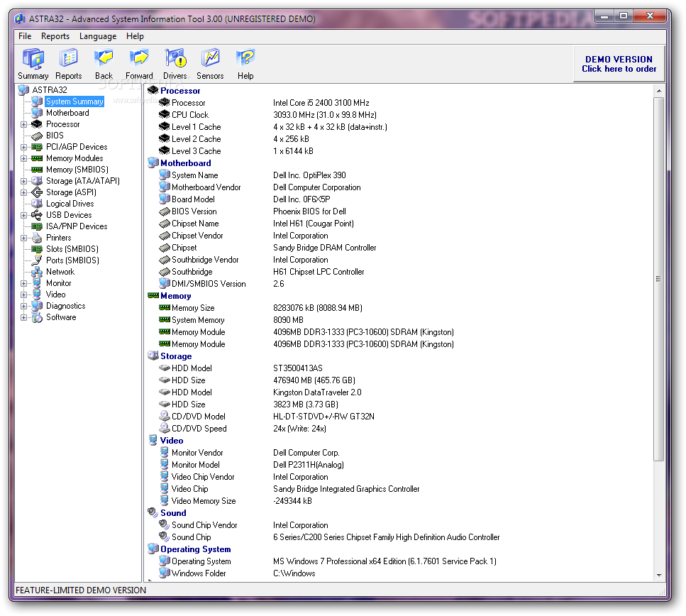Screen dimensions: 686x616
Task: Expand the Memory Modules node
Action: click(23, 158)
